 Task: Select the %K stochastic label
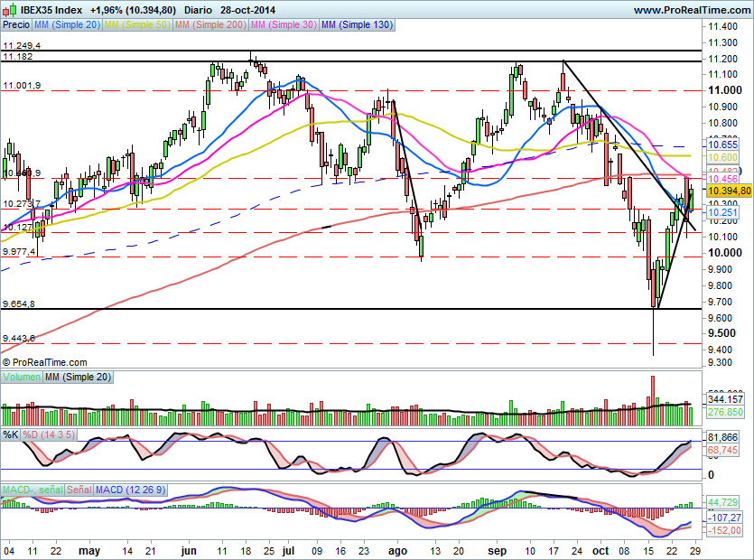click(11, 435)
